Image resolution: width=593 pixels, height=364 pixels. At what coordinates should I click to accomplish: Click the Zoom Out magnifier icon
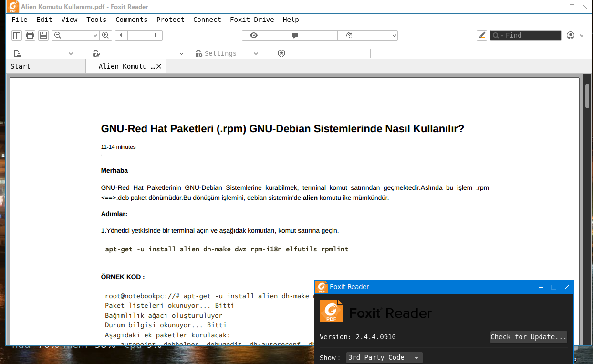click(58, 35)
